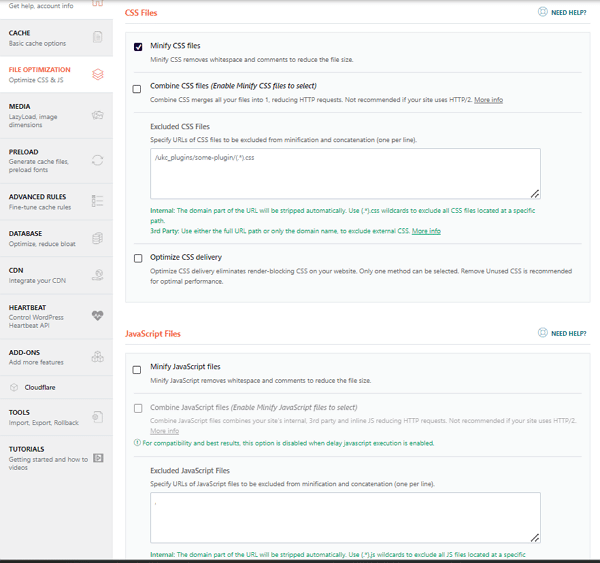This screenshot has width=600, height=563.
Task: Click inside the Excluded CSS Files textarea
Action: tap(345, 173)
